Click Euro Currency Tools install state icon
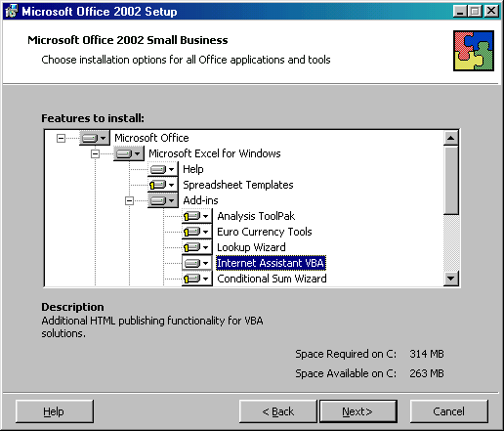Image resolution: width=504 pixels, height=431 pixels. point(196,232)
